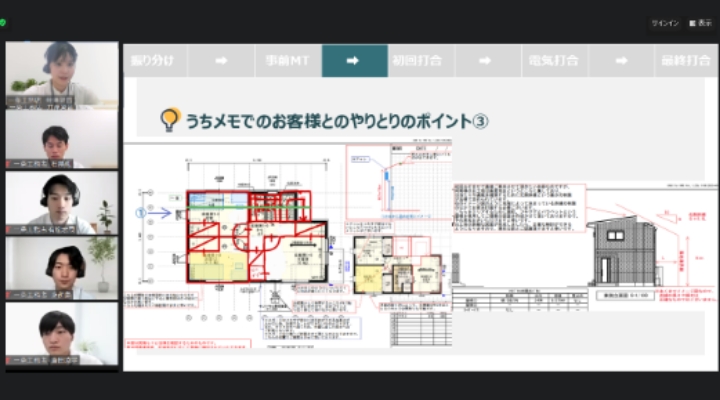This screenshot has width=720, height=400.
Task: Click the highlighted teal arrow step
Action: click(x=354, y=61)
